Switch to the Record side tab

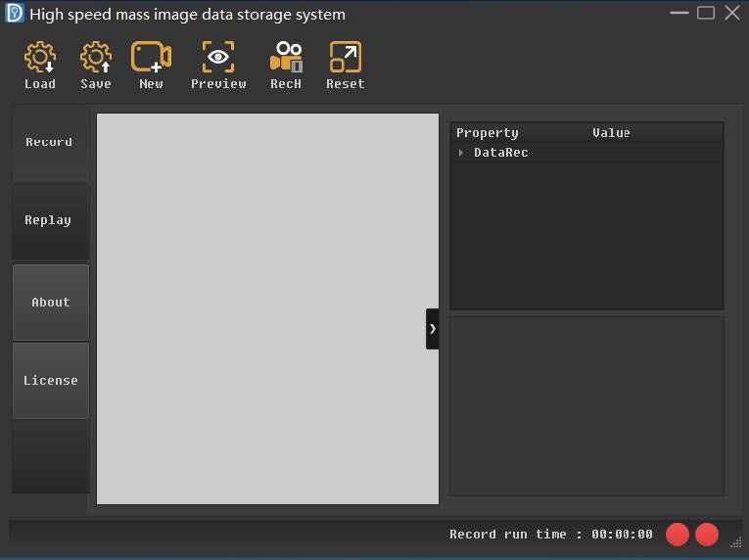click(x=50, y=142)
